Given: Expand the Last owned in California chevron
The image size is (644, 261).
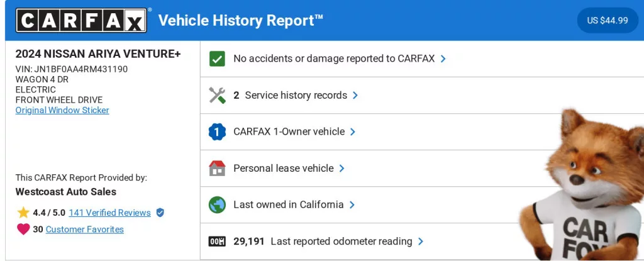Looking at the screenshot, I should tap(352, 205).
